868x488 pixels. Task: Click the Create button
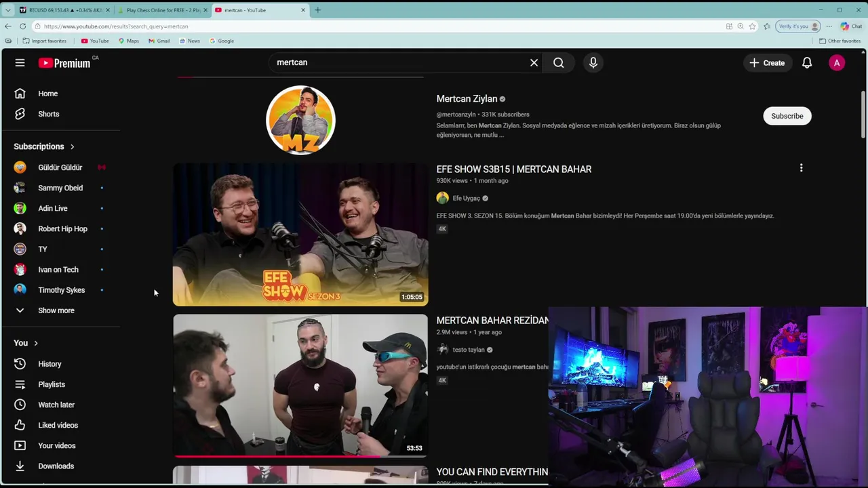(x=767, y=63)
